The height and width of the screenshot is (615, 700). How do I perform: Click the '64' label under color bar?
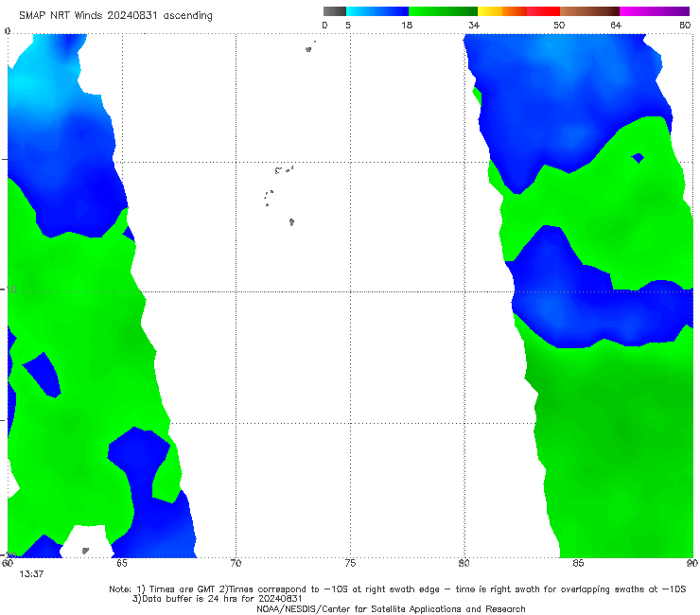[x=616, y=25]
